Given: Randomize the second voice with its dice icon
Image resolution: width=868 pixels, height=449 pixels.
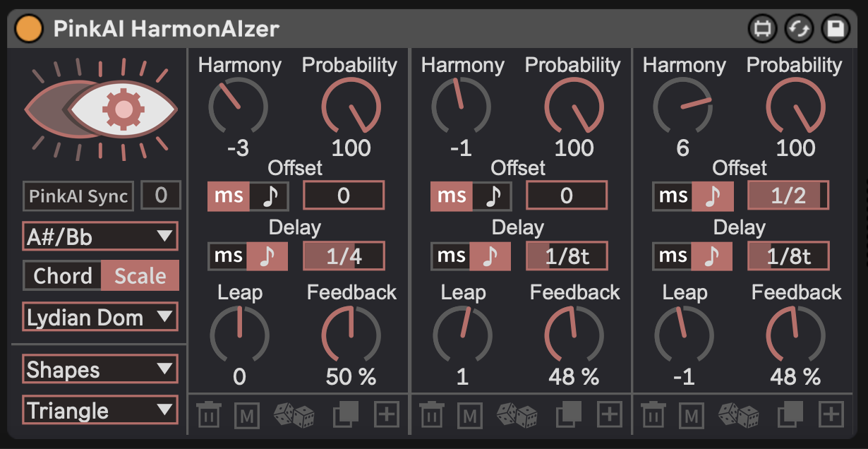Looking at the screenshot, I should [517, 415].
